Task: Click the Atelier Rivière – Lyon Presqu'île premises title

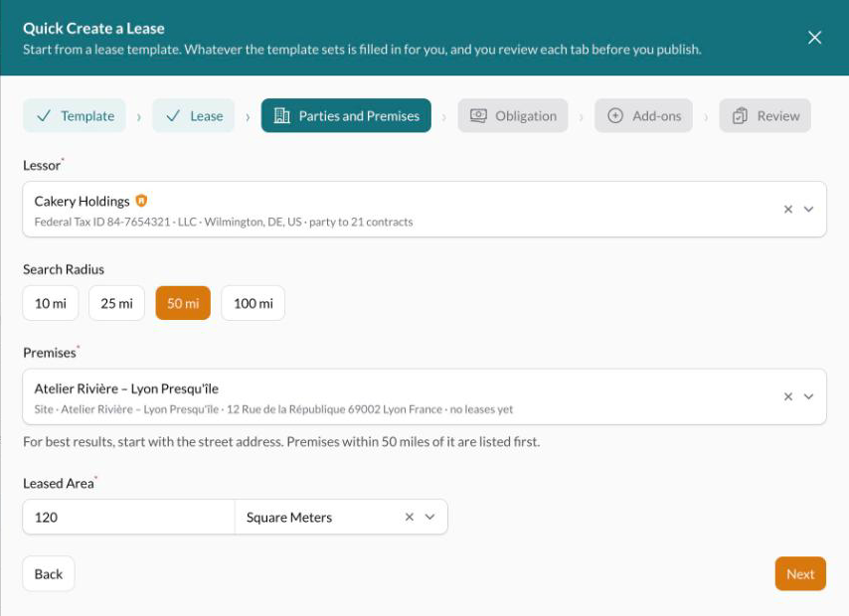Action: 126,388
